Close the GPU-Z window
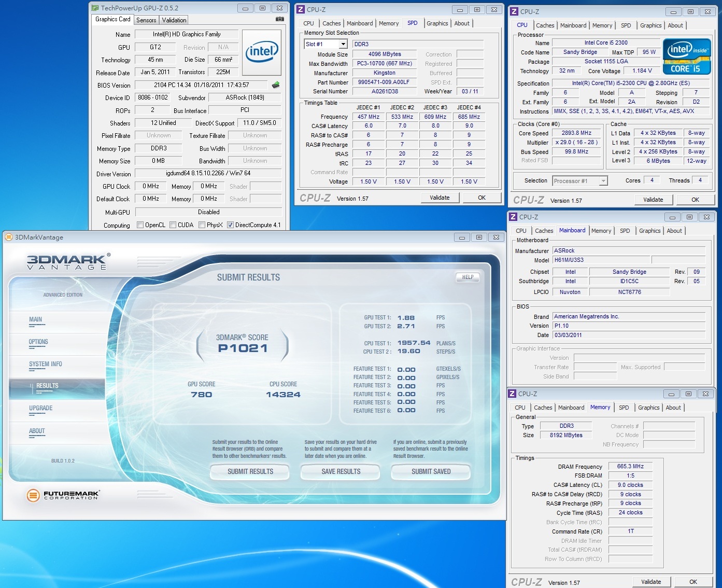The width and height of the screenshot is (722, 588). point(279,8)
